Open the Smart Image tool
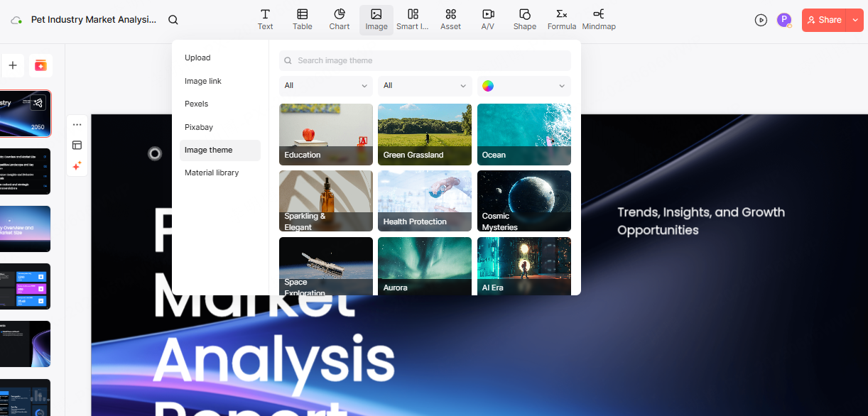 click(x=413, y=19)
